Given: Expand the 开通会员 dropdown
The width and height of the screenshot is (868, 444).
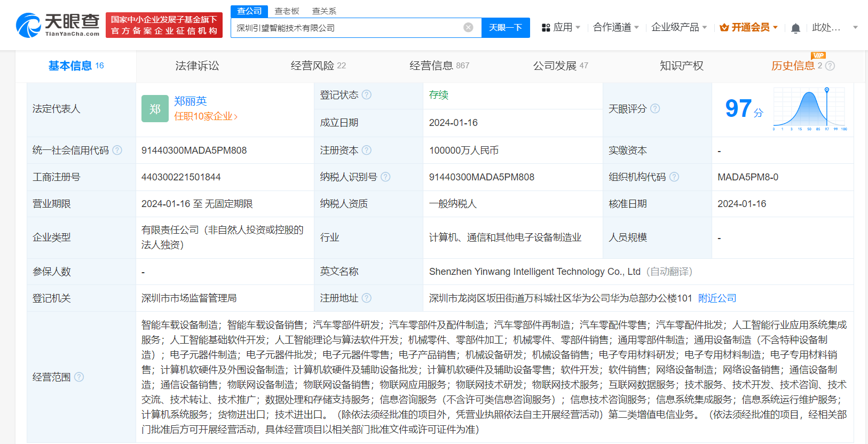Looking at the screenshot, I should [x=748, y=27].
